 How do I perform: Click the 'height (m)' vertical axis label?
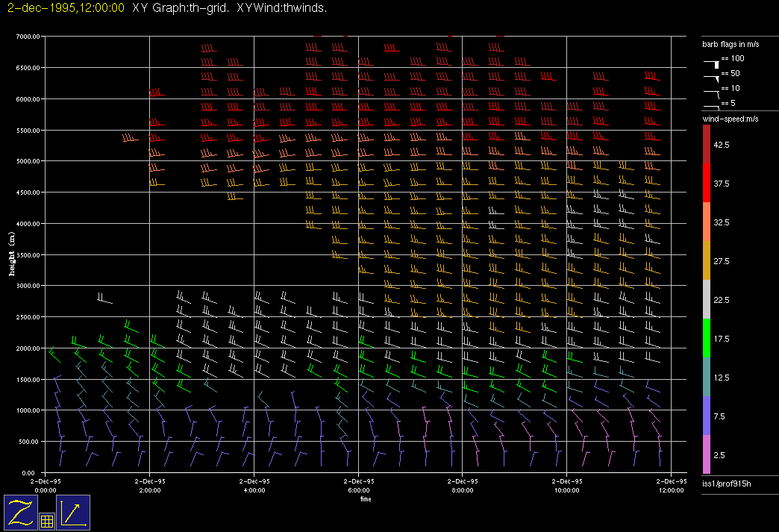coord(12,254)
